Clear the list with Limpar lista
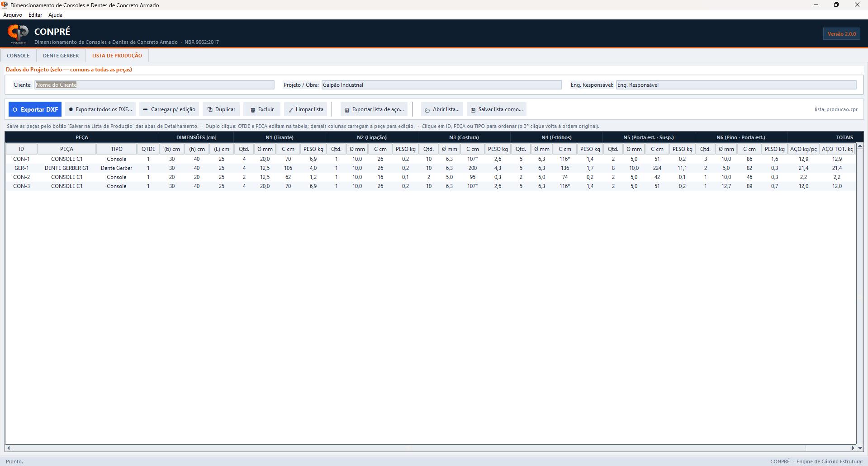 click(306, 109)
